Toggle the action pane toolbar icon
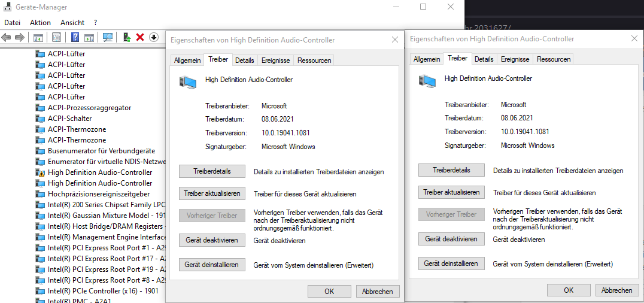 (x=89, y=37)
